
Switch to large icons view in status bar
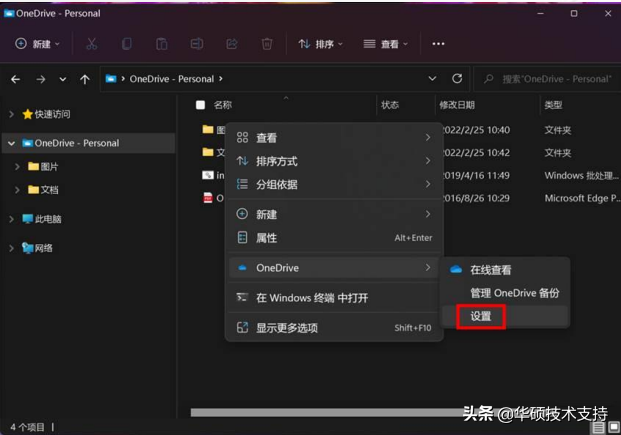tap(614, 427)
